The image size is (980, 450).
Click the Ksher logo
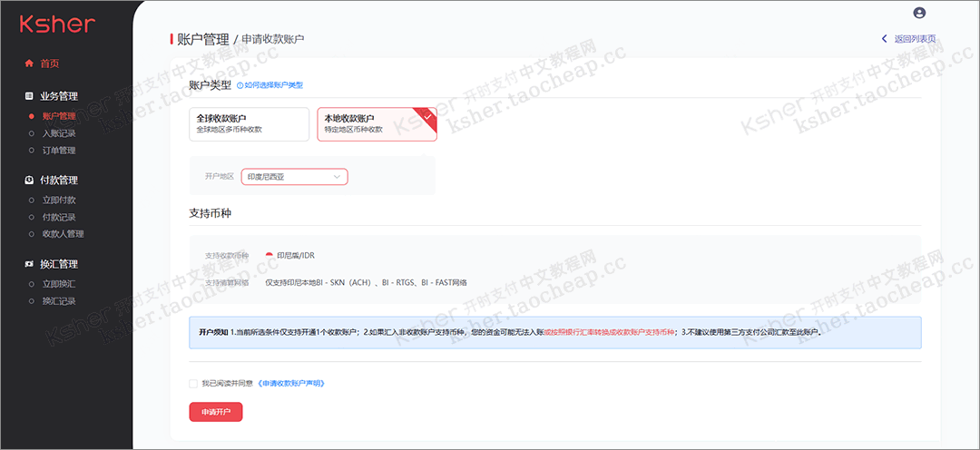56,24
